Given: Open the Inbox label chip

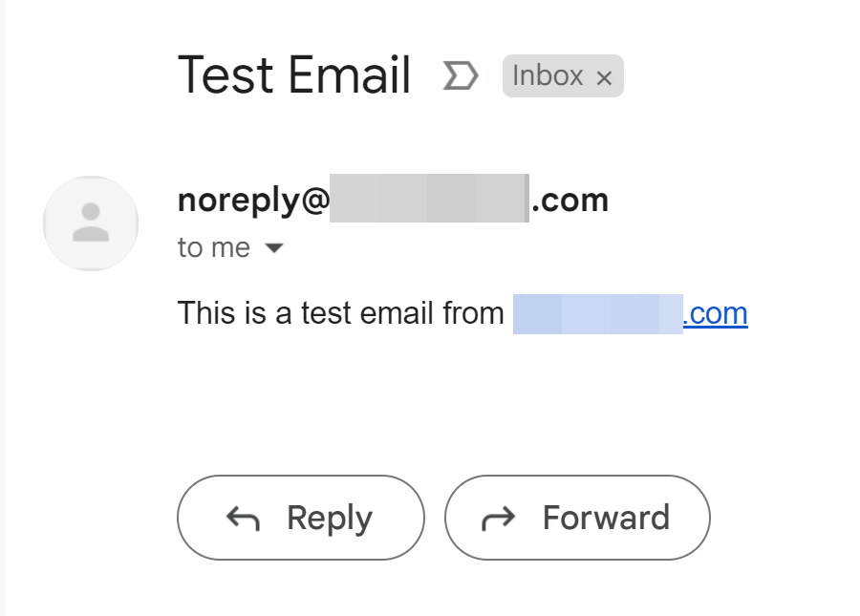Looking at the screenshot, I should tap(563, 75).
